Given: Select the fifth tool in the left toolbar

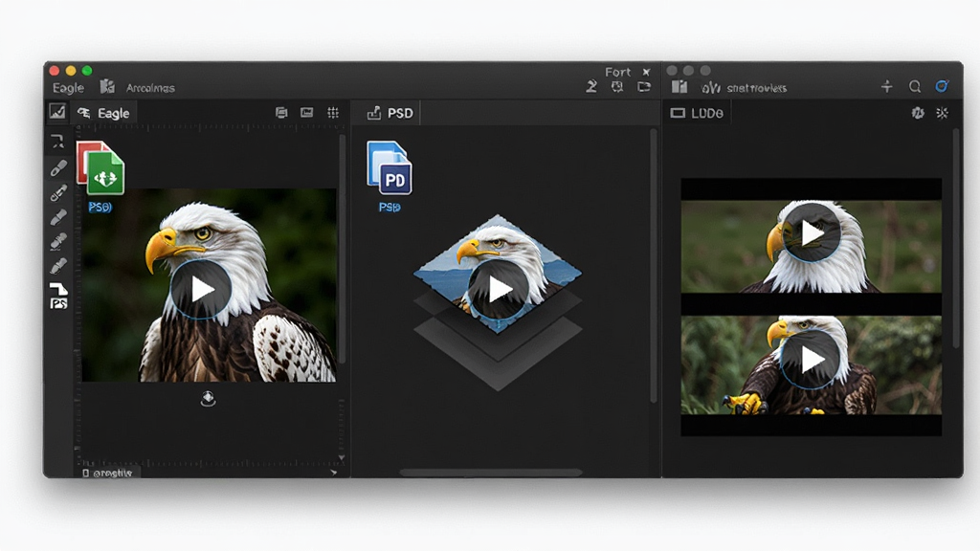Looking at the screenshot, I should click(x=58, y=241).
